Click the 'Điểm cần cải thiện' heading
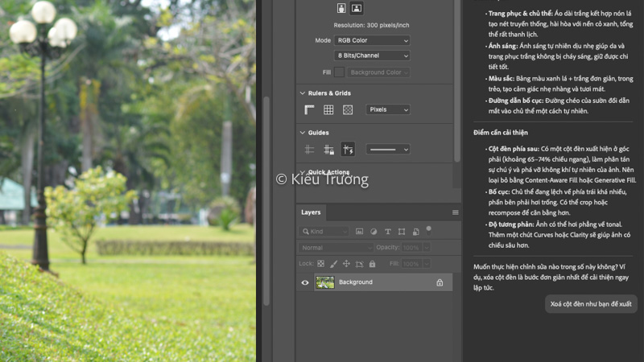 pos(501,133)
